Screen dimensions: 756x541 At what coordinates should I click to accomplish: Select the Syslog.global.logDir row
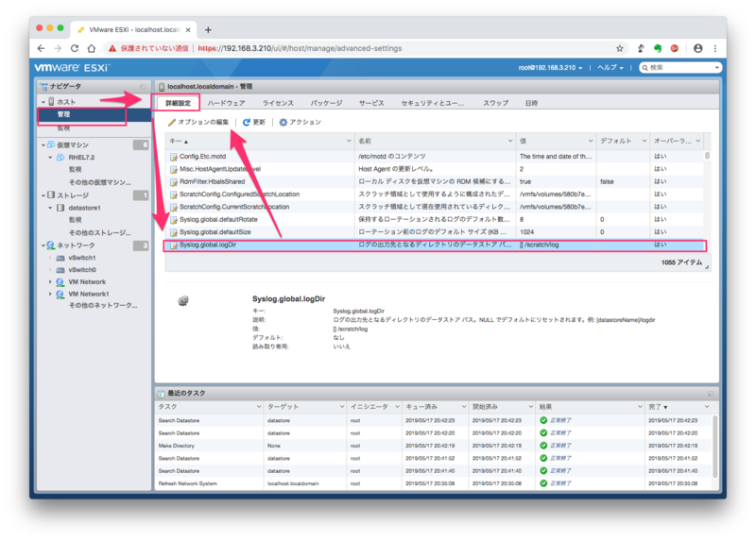pyautogui.click(x=435, y=245)
